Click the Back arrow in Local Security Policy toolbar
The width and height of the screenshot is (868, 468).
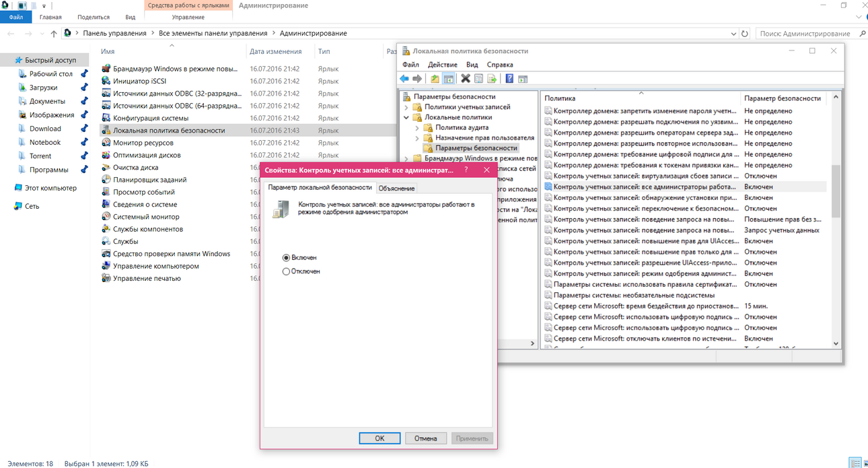click(404, 79)
